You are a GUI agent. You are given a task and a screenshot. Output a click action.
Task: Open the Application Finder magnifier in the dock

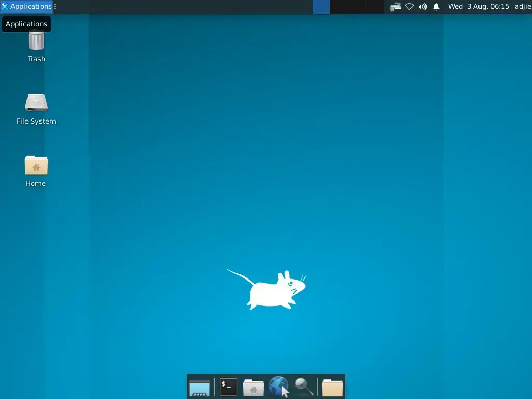point(304,387)
